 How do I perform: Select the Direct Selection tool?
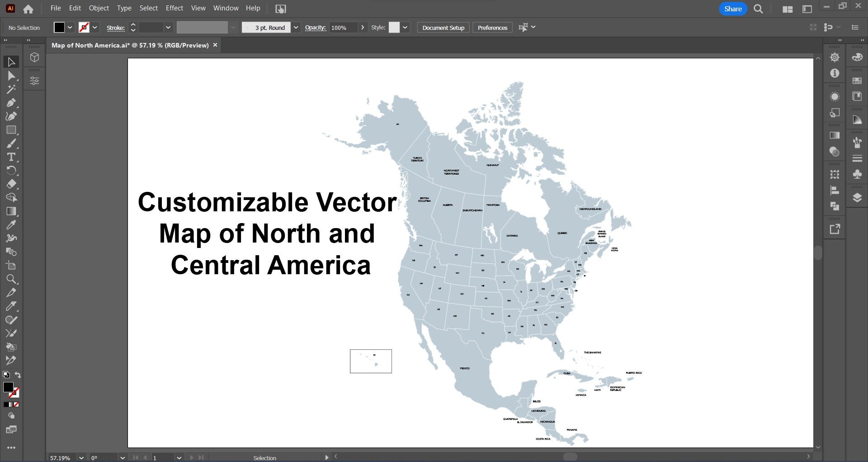click(11, 76)
